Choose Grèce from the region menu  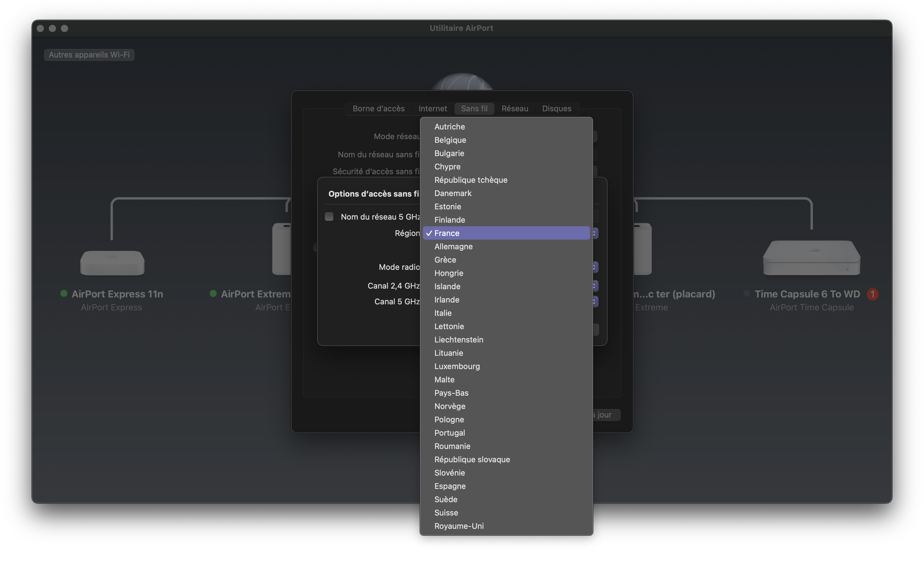pyautogui.click(x=506, y=260)
